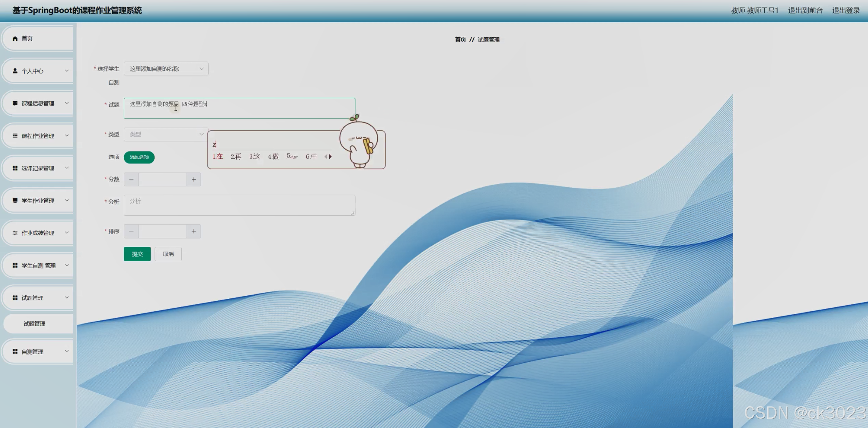Go to 首页 in the breadcrumb
The width and height of the screenshot is (868, 428).
coord(460,40)
